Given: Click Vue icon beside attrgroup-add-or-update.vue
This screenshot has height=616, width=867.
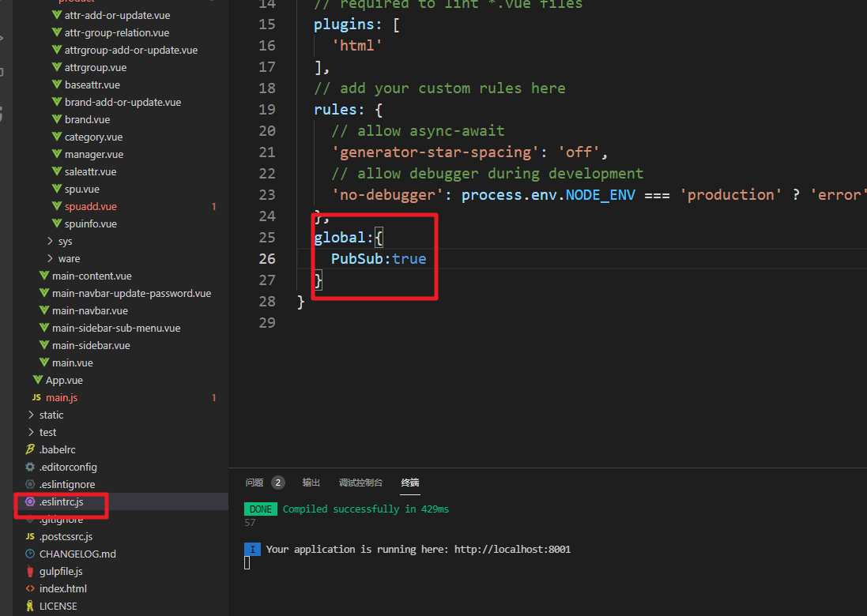Looking at the screenshot, I should [x=56, y=50].
